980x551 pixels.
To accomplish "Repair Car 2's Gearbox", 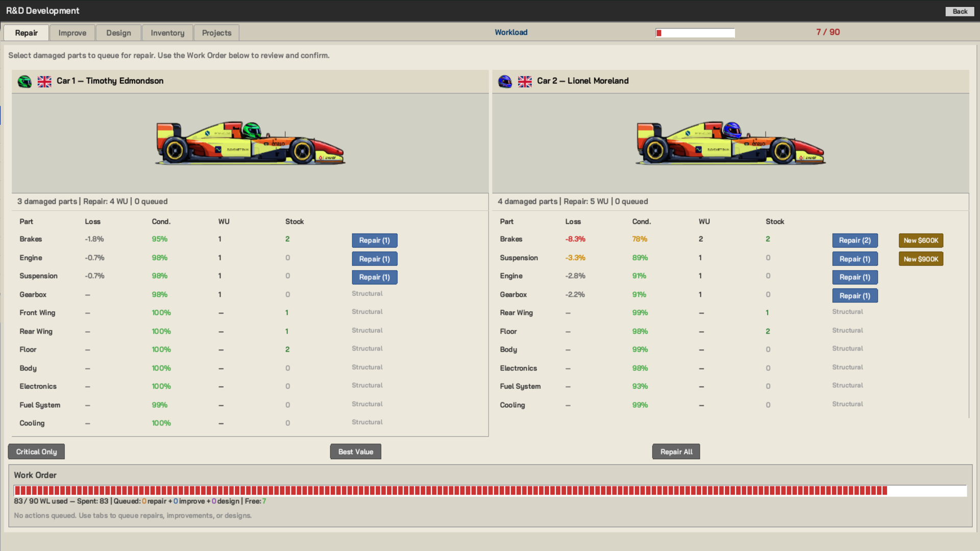I will point(855,295).
